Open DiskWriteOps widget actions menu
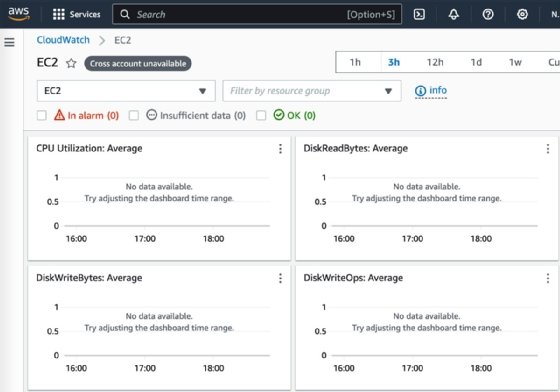Image resolution: width=560 pixels, height=392 pixels. pyautogui.click(x=548, y=278)
